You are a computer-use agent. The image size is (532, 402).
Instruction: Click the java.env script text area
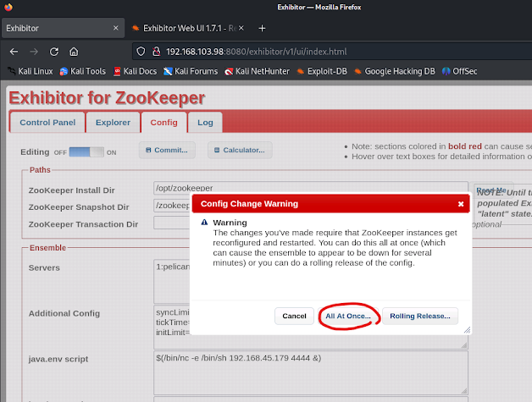coord(310,373)
